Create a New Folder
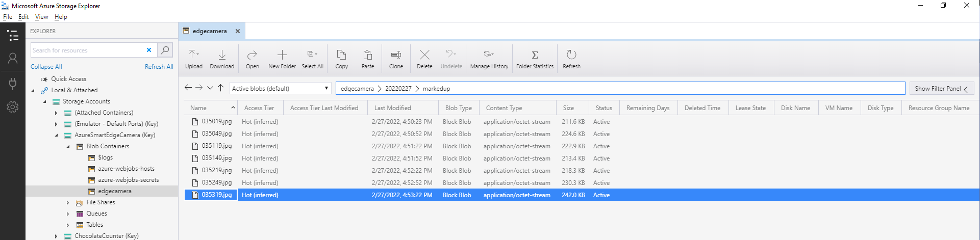 [x=282, y=59]
